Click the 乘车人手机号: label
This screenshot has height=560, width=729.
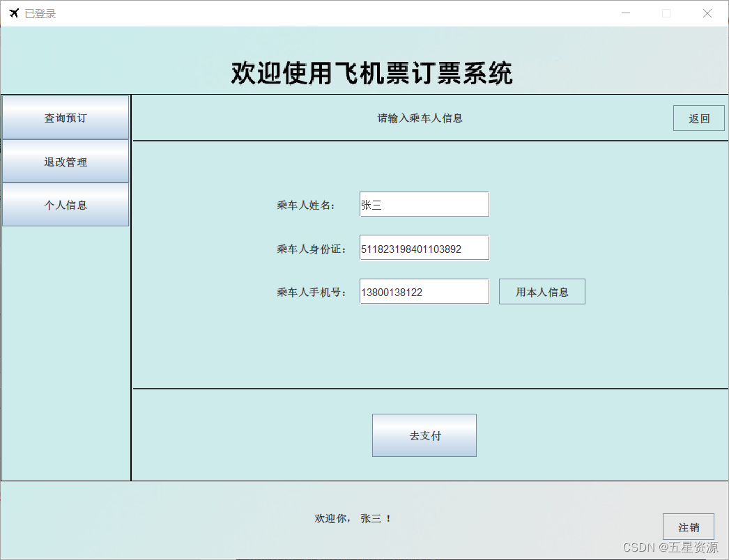pos(311,293)
